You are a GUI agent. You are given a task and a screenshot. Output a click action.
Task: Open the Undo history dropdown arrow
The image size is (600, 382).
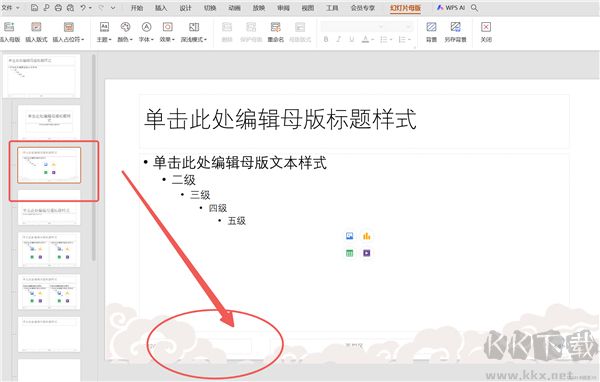(x=90, y=8)
